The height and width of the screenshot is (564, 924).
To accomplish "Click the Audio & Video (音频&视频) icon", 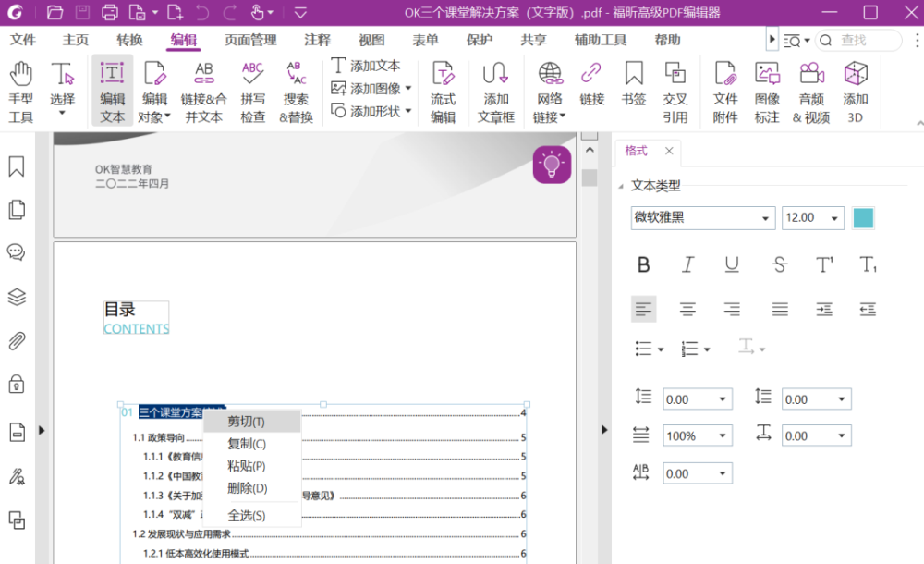I will tap(811, 92).
